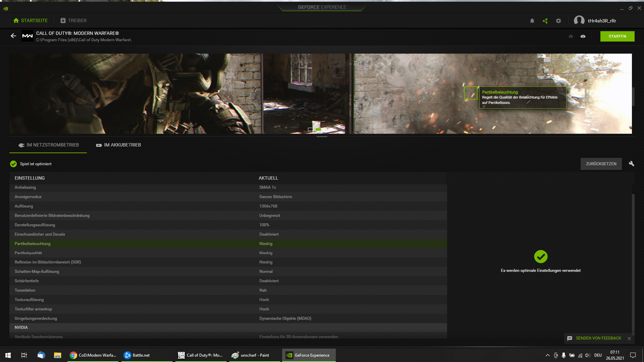Click the user avatar icon
This screenshot has width=644, height=362.
coord(579,21)
